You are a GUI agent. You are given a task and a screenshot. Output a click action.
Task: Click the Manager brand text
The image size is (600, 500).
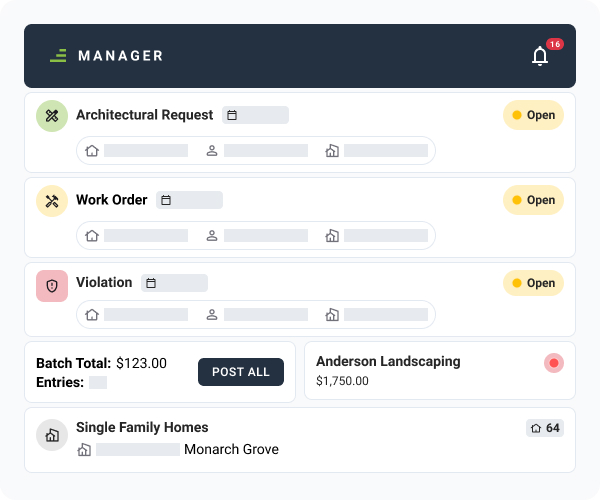coord(120,56)
